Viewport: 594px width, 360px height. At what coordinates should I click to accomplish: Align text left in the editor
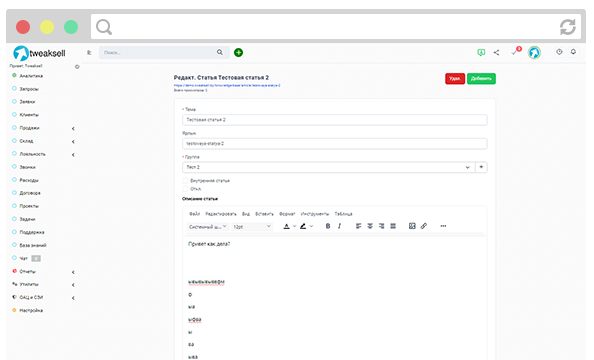[x=358, y=226]
